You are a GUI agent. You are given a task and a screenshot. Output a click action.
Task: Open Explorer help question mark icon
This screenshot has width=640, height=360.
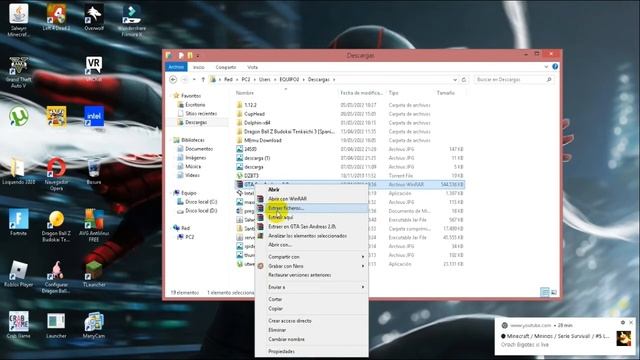[555, 67]
